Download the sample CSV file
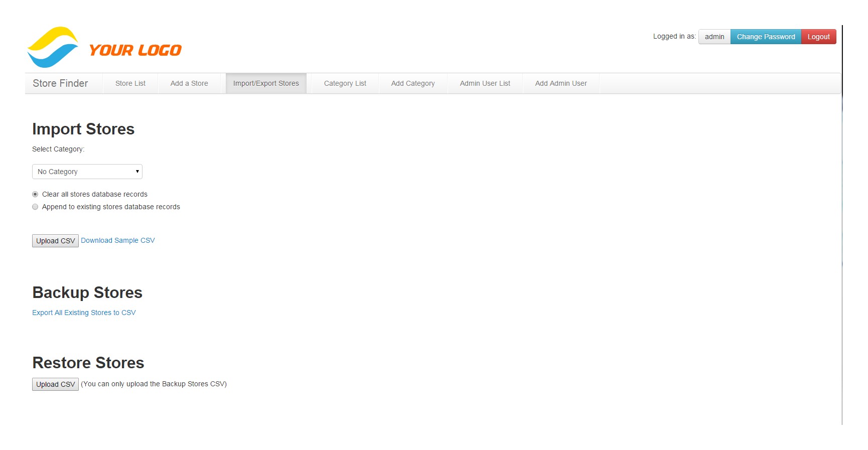Viewport: 868px width, 450px height. (118, 240)
